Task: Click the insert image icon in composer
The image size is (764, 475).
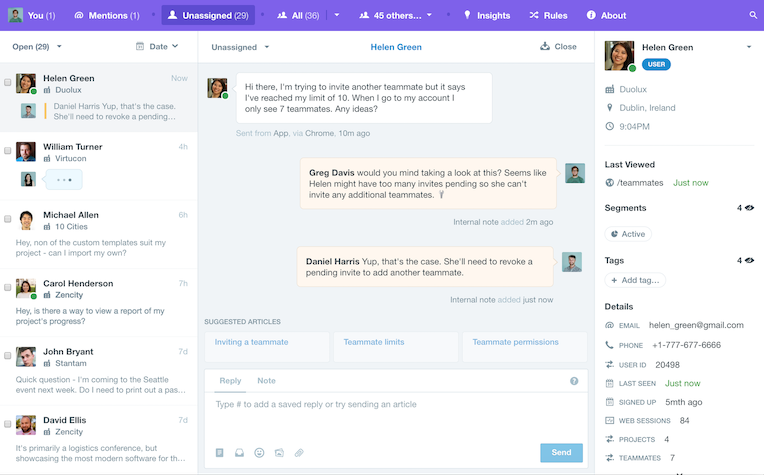Action: pyautogui.click(x=279, y=453)
